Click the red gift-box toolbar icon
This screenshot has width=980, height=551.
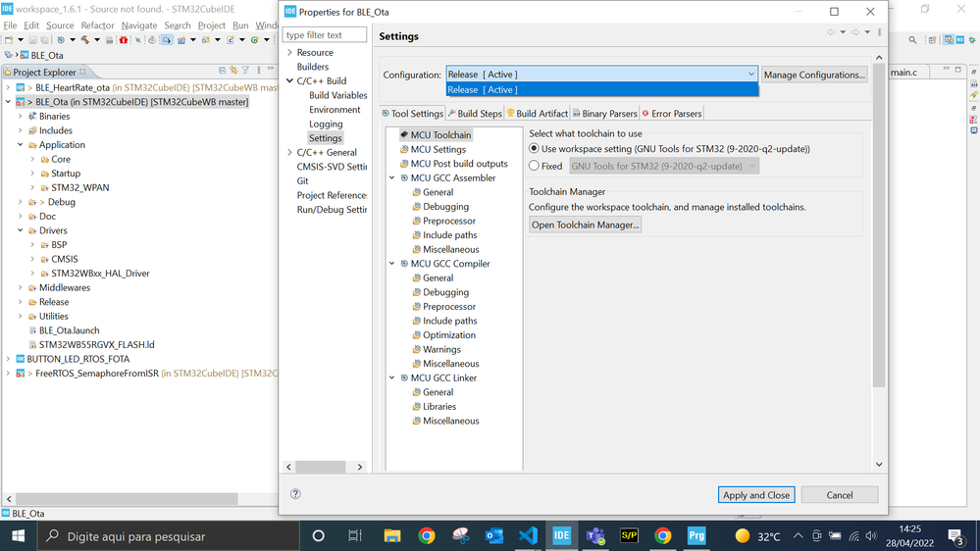pyautogui.click(x=124, y=40)
